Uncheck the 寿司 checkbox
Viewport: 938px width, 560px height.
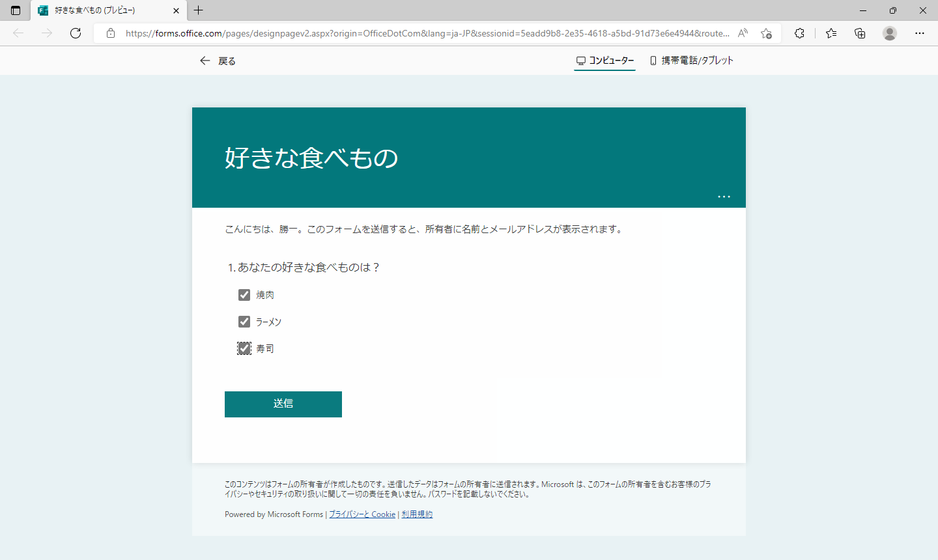click(x=244, y=348)
